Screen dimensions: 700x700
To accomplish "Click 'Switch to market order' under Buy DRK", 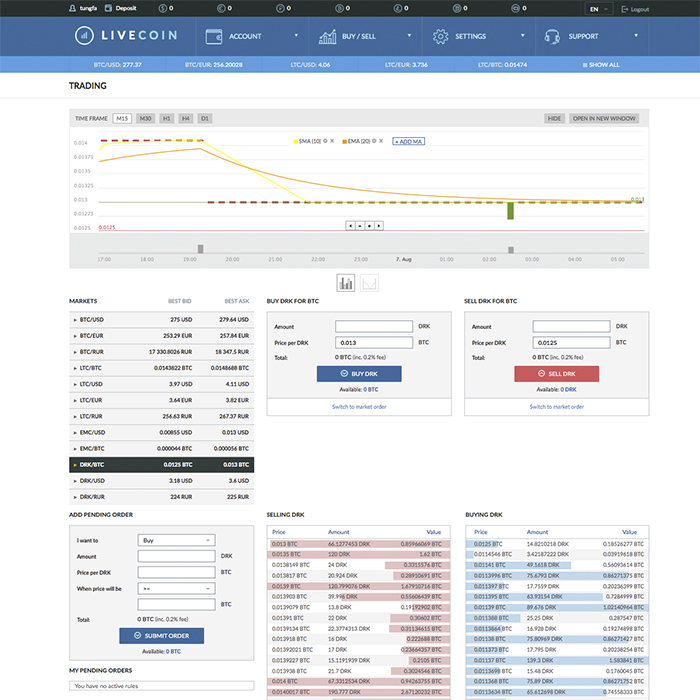I will (359, 407).
